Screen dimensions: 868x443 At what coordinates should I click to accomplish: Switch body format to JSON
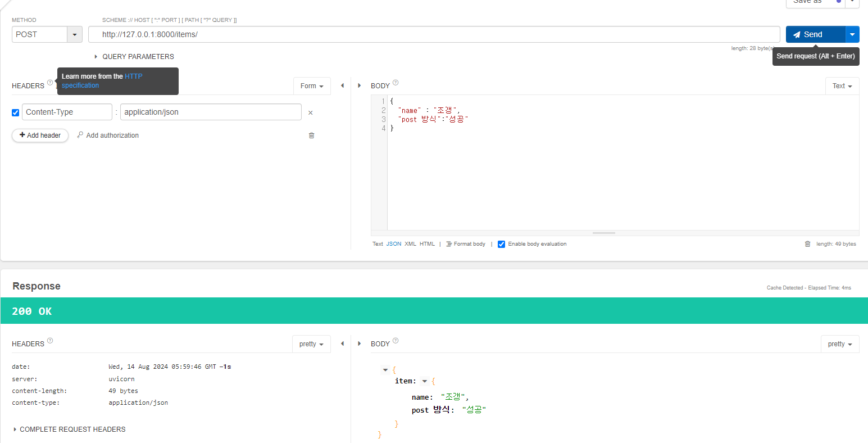pos(394,244)
